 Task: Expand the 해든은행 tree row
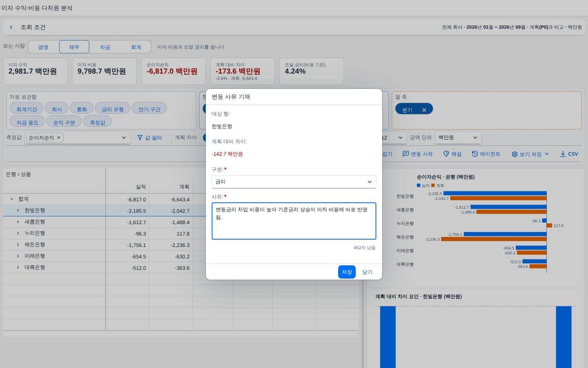pyautogui.click(x=18, y=245)
